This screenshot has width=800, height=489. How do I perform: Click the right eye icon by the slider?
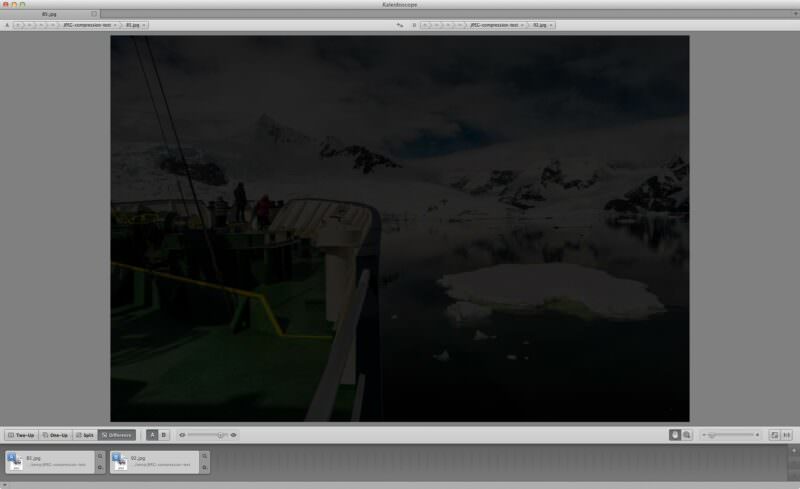(234, 435)
